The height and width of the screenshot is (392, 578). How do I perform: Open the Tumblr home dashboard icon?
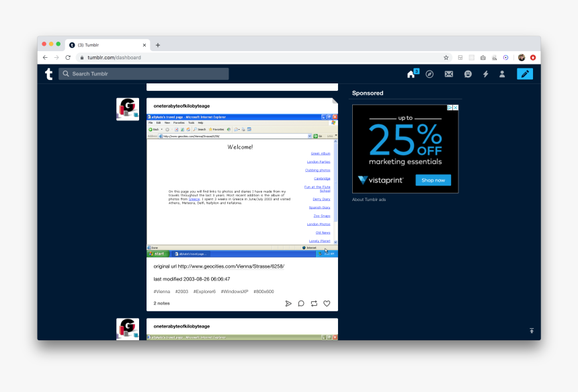411,74
